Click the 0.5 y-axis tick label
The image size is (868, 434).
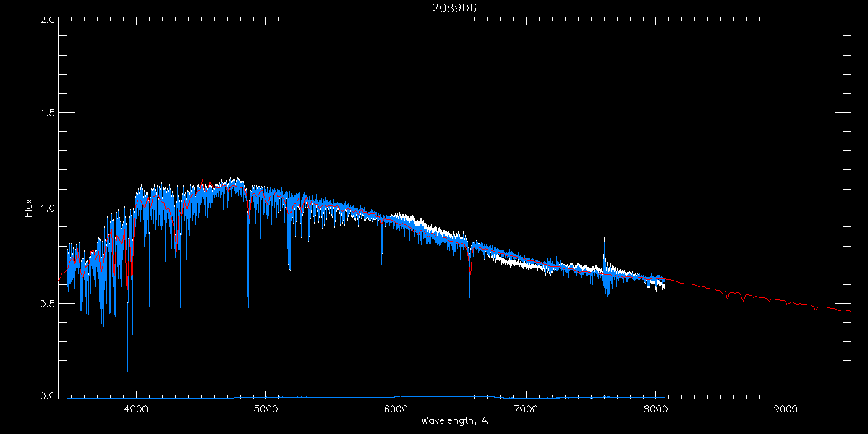coord(48,303)
